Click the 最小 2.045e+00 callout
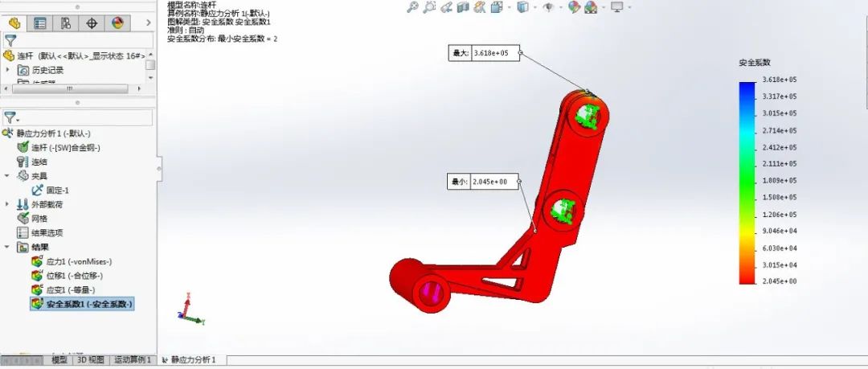The height and width of the screenshot is (369, 868). pyautogui.click(x=483, y=182)
